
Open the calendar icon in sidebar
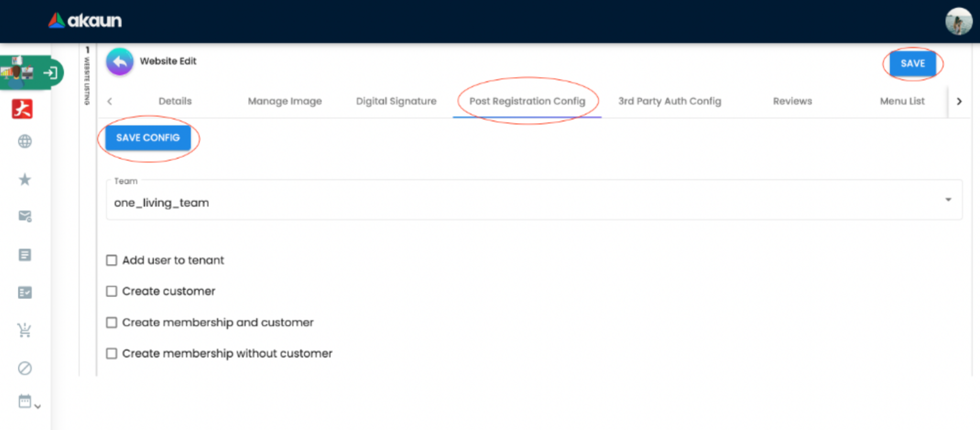click(x=25, y=401)
